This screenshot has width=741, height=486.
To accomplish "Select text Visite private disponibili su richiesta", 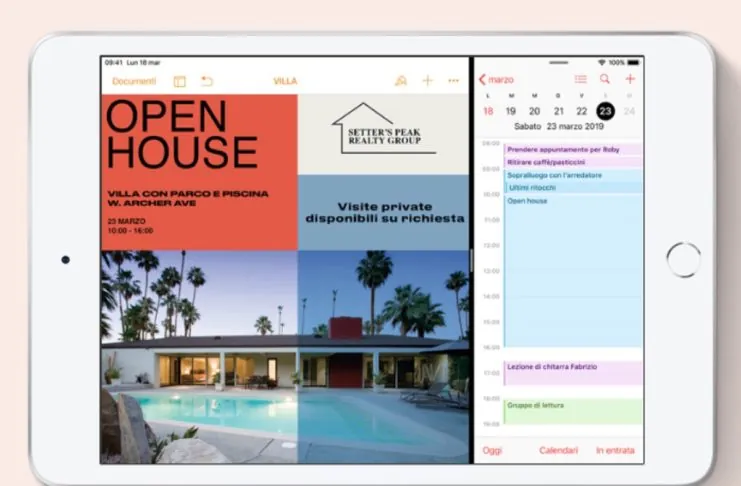I will pos(385,213).
